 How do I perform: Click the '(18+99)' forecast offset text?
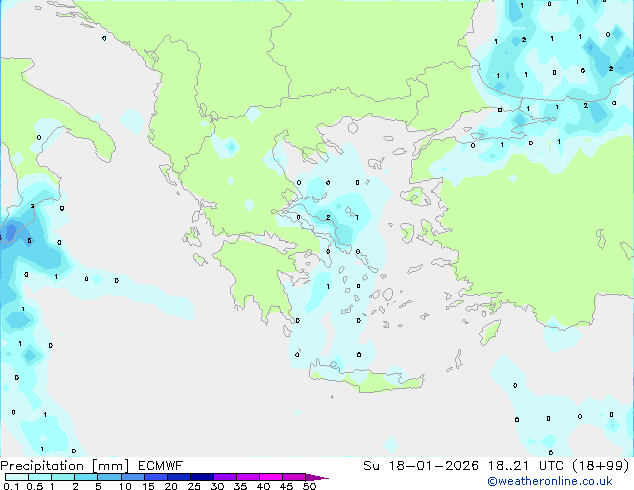601,466
